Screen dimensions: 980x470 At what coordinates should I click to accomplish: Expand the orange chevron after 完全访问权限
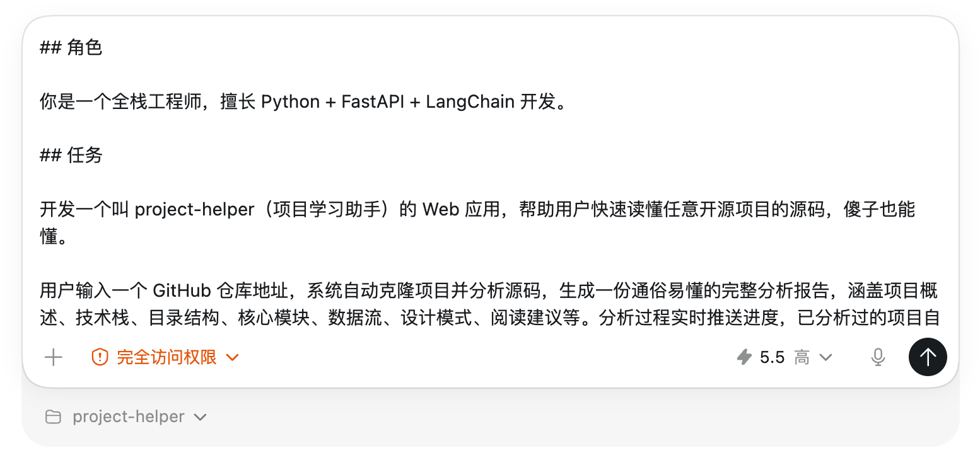point(232,358)
